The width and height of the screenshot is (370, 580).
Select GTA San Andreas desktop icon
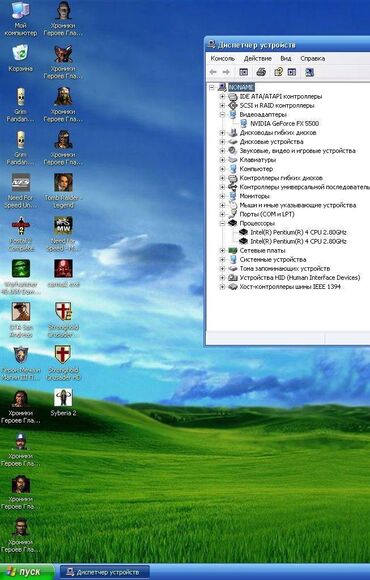click(x=21, y=320)
